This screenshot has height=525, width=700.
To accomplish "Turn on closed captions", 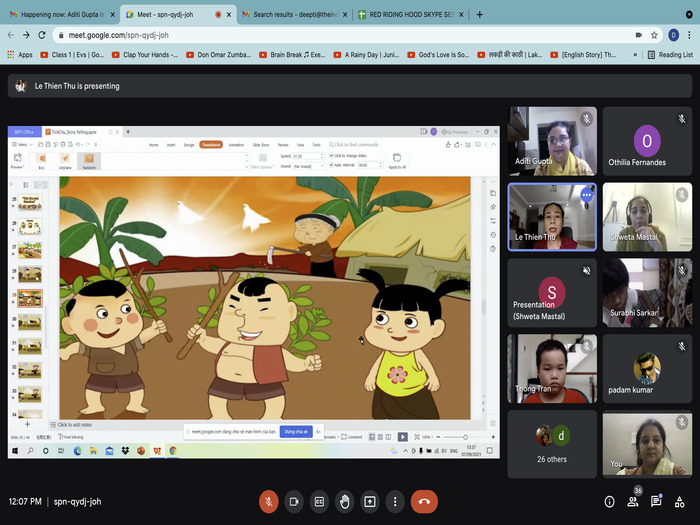I will (319, 502).
